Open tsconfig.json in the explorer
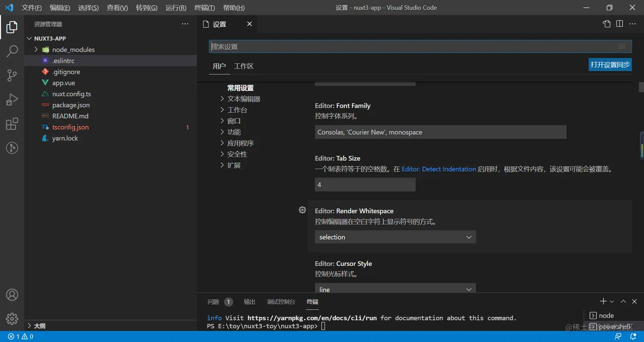Image resolution: width=644 pixels, height=342 pixels. pos(70,127)
